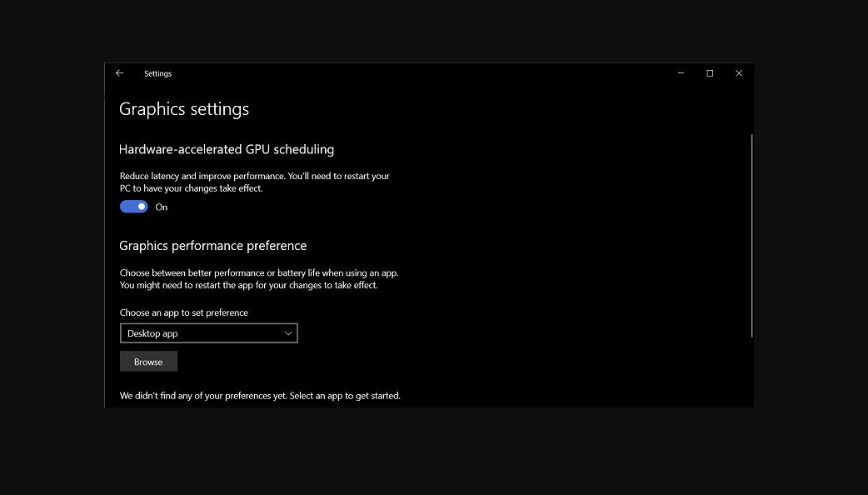Click the empty title bar area of Settings

pyautogui.click(x=417, y=73)
